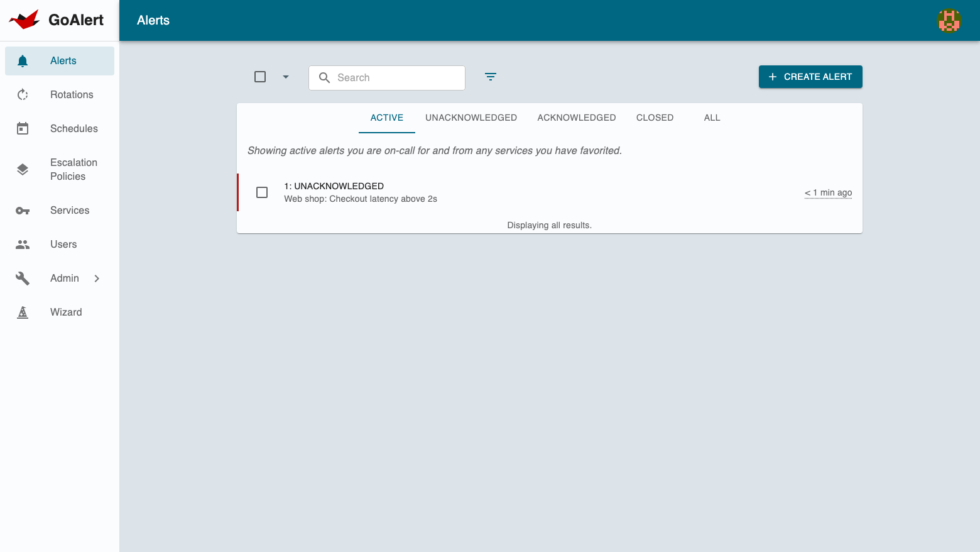Navigate to Escalation Policies

click(x=60, y=170)
